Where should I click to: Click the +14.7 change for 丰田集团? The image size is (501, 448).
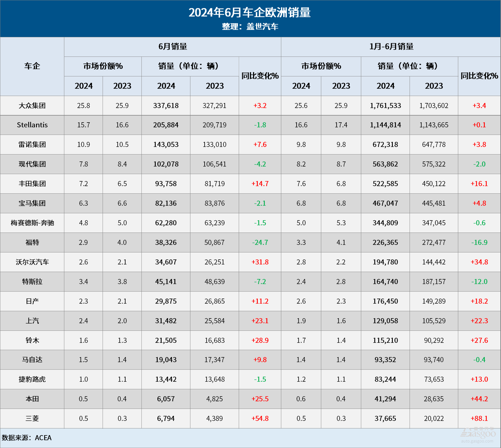click(260, 184)
